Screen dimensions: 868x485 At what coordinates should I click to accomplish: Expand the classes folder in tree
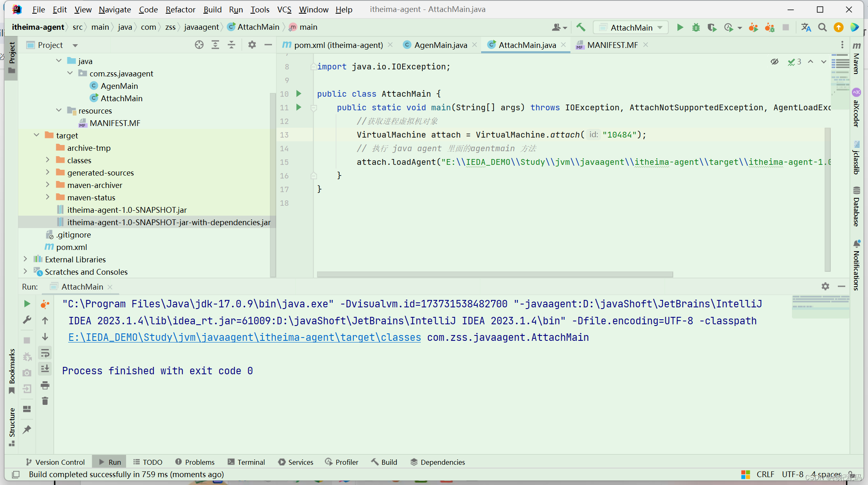[48, 160]
